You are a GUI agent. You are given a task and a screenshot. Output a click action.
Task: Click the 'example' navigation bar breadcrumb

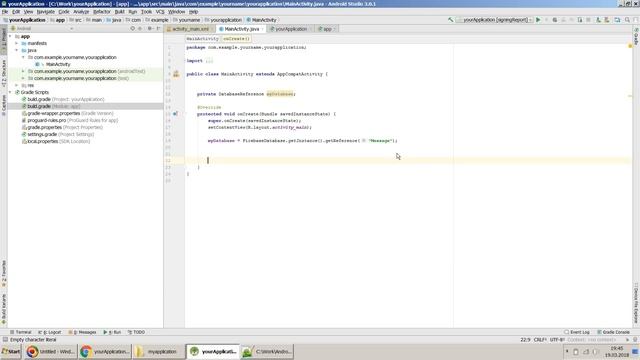160,20
